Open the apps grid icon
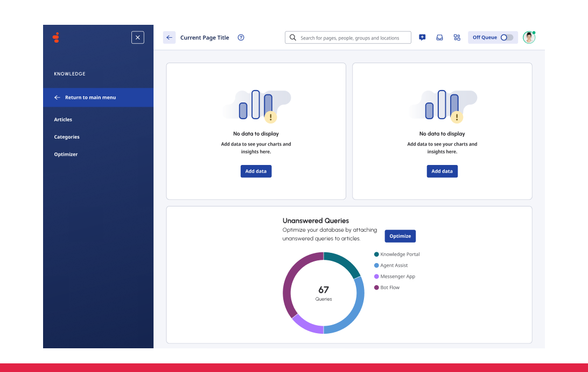 coord(457,38)
